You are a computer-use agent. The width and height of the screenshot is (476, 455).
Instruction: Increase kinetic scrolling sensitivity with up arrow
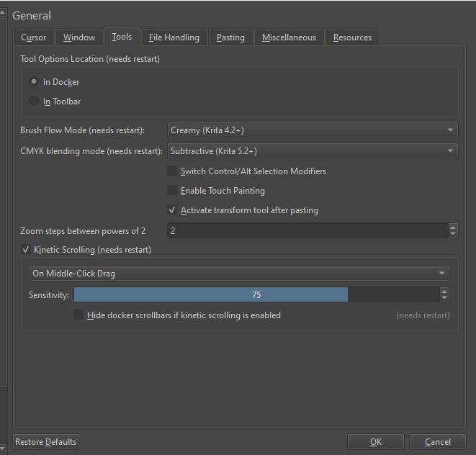point(444,292)
